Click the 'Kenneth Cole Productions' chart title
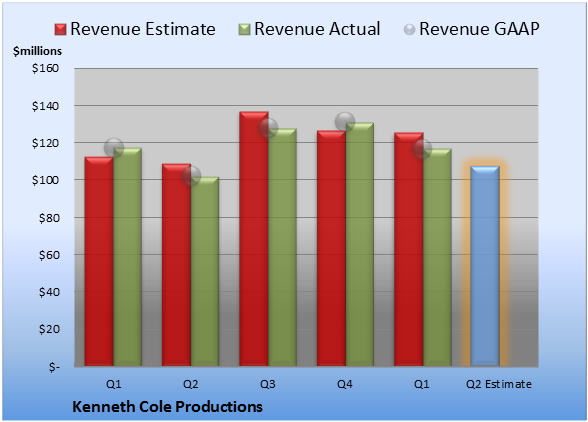588x422 pixels. [167, 407]
